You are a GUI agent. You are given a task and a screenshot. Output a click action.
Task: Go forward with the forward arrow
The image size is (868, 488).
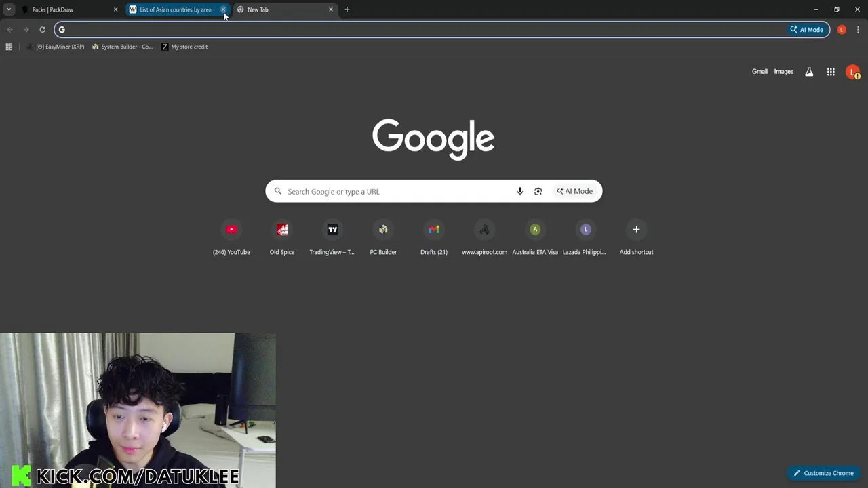(x=26, y=29)
